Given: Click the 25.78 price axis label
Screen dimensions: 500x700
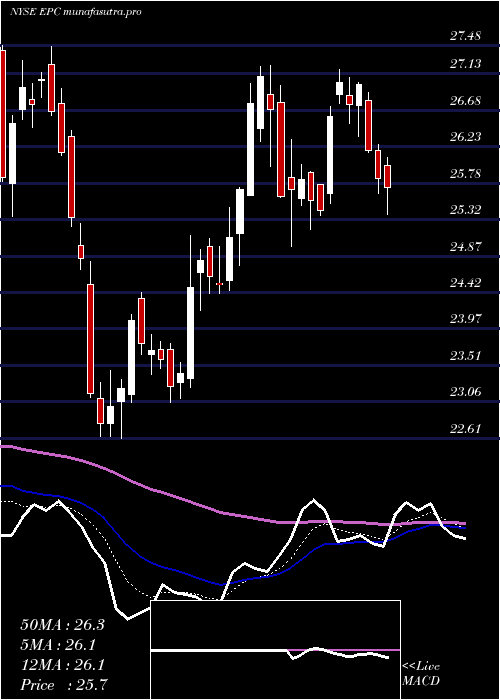Looking at the screenshot, I should click(x=465, y=174).
